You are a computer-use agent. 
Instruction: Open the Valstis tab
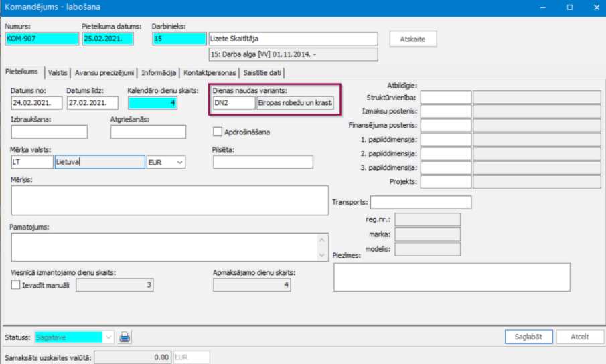point(58,72)
